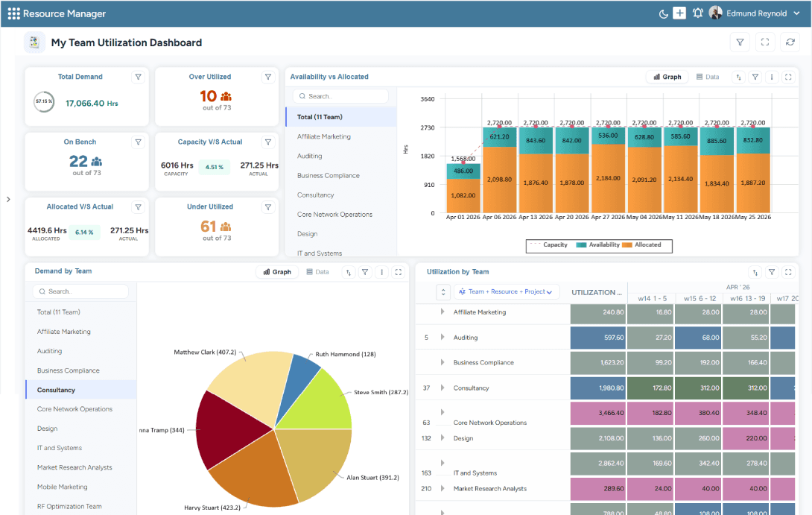Click expand/collapse all rows stepper
The image size is (812, 515).
click(443, 292)
